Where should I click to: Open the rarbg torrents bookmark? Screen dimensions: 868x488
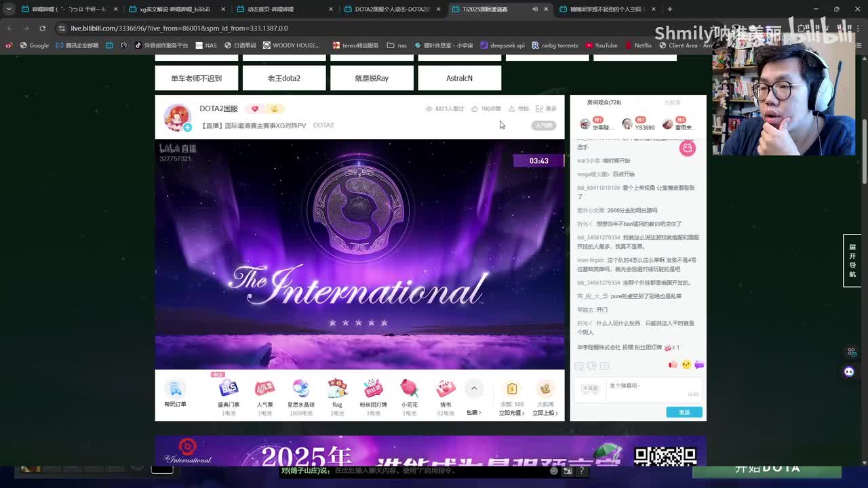pyautogui.click(x=555, y=45)
